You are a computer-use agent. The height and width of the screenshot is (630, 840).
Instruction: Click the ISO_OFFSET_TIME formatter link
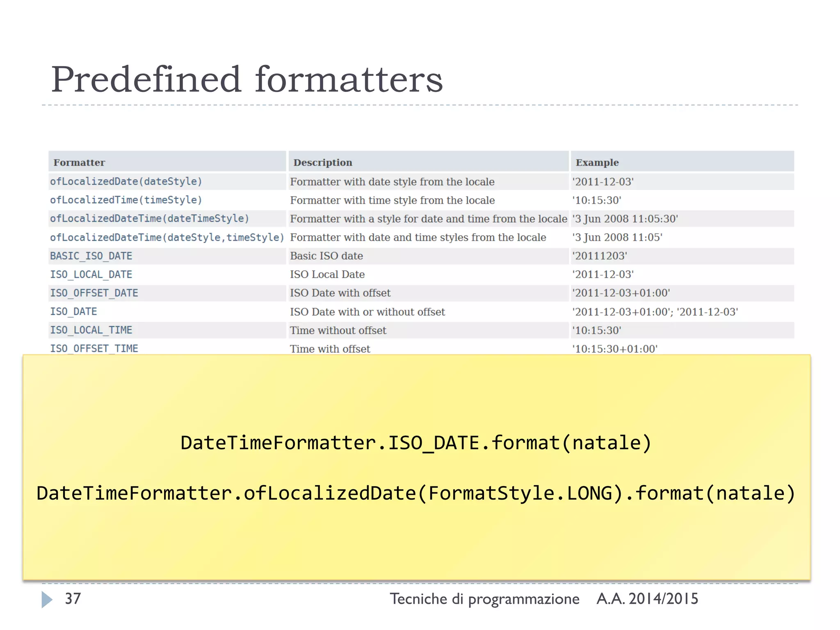pyautogui.click(x=94, y=349)
